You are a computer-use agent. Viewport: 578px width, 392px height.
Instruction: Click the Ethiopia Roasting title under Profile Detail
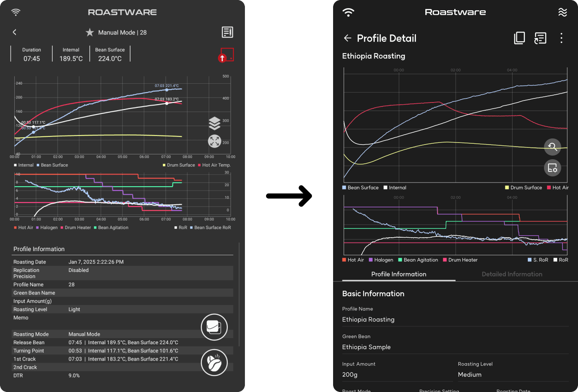coord(373,56)
